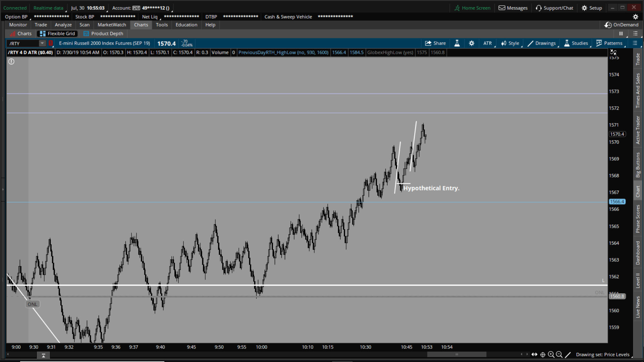
Task: Open Level II side tab
Action: click(638, 281)
